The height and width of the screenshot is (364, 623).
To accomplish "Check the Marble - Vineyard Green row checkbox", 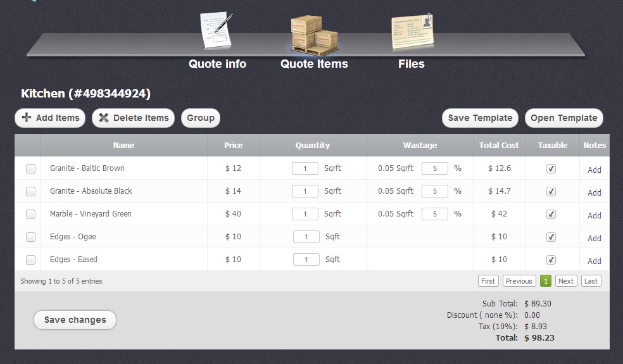I will 30,215.
